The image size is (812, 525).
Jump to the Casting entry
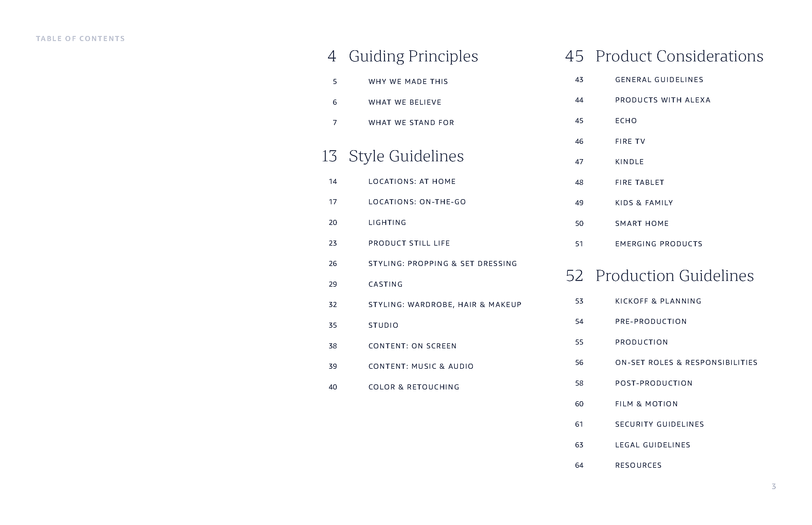pyautogui.click(x=386, y=284)
